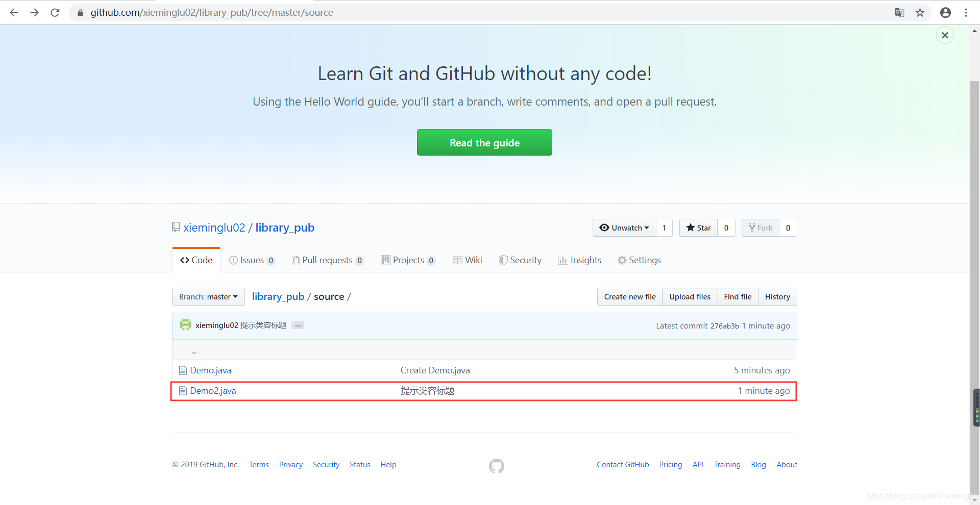The image size is (980, 505).
Task: Switch to the Code tab
Action: click(x=197, y=260)
